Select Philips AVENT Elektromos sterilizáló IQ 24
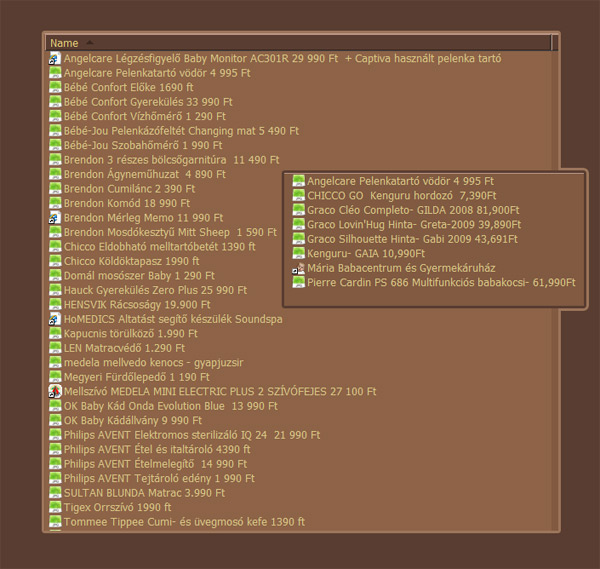The width and height of the screenshot is (600, 569). coord(191,435)
